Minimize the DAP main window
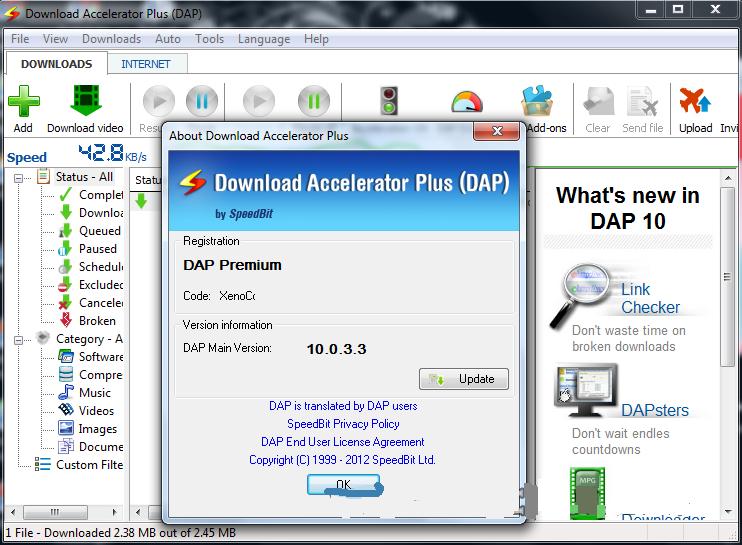 point(651,9)
